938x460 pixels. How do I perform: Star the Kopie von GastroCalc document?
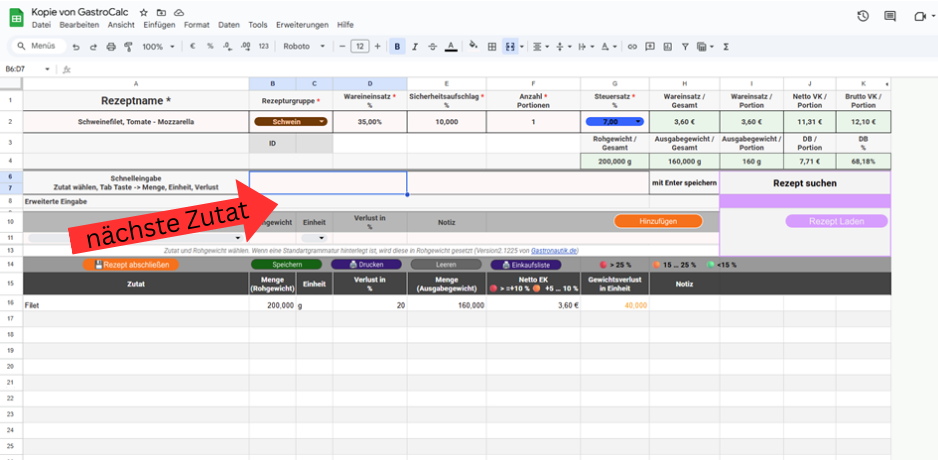[144, 13]
